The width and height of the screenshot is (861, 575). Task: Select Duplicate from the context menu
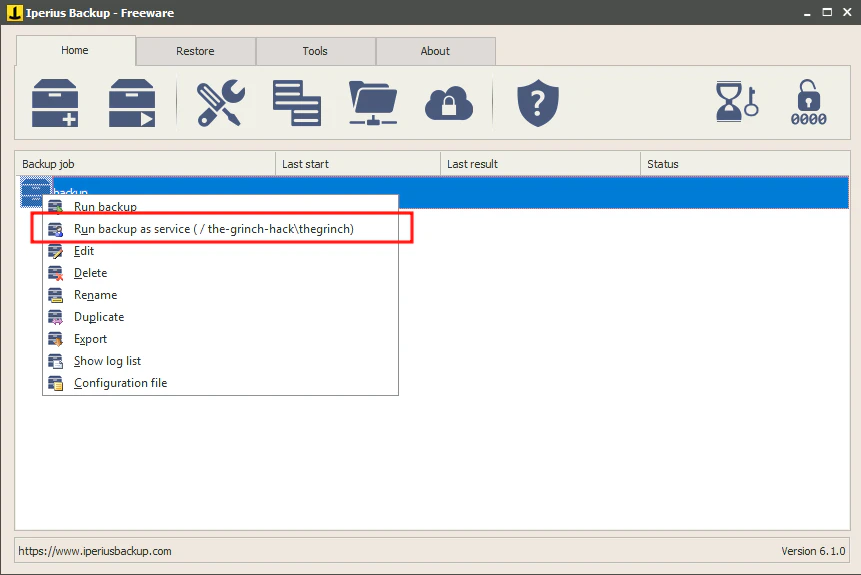[x=220, y=317]
